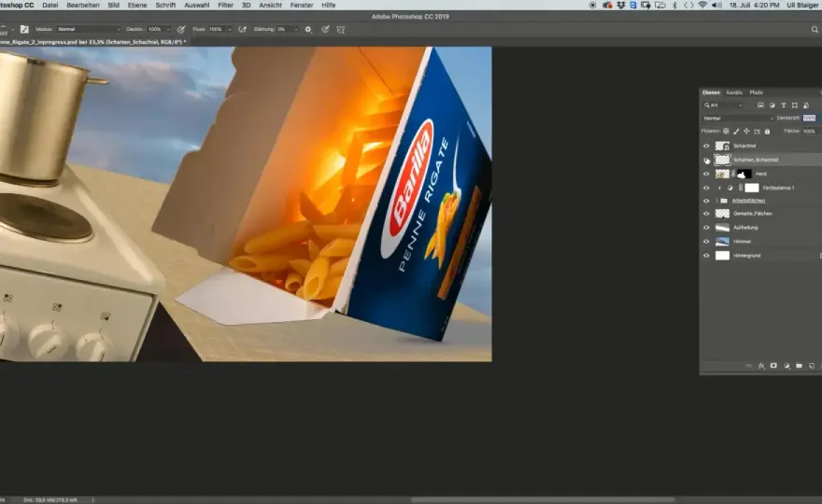
Task: Open the Ansicht menu
Action: click(271, 5)
